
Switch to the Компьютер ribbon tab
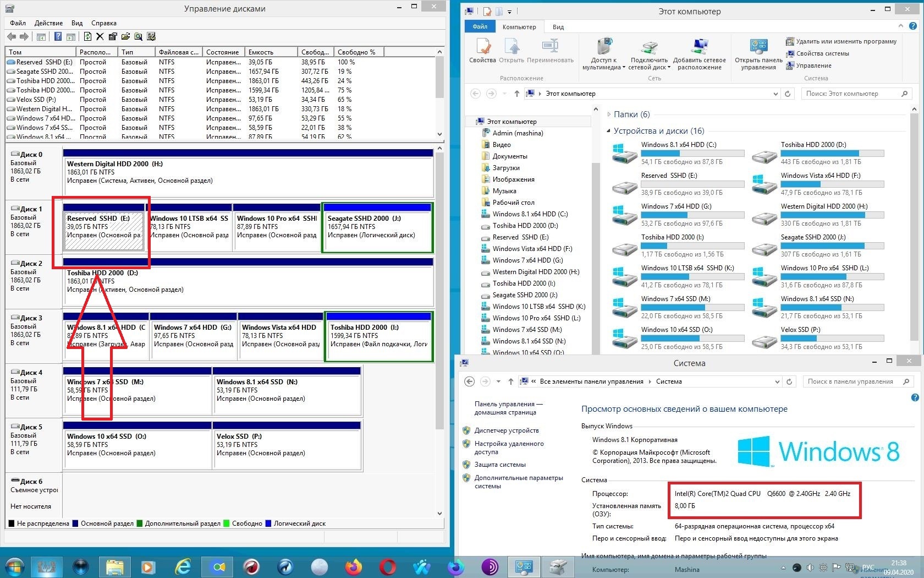click(x=519, y=26)
